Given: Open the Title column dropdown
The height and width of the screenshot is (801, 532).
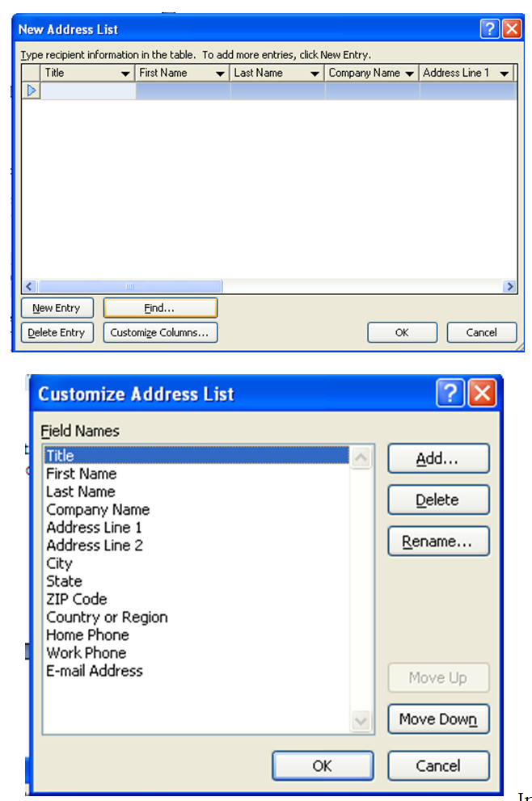Looking at the screenshot, I should pos(125,74).
